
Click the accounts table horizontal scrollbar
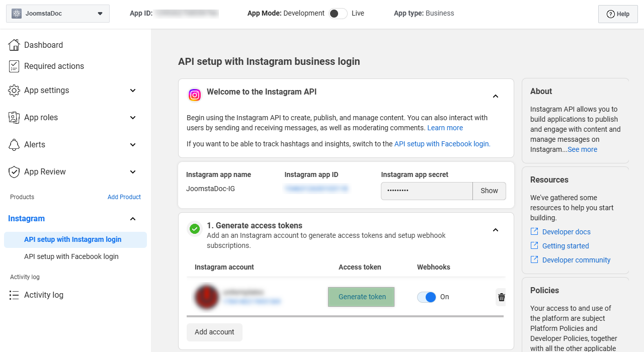345,316
